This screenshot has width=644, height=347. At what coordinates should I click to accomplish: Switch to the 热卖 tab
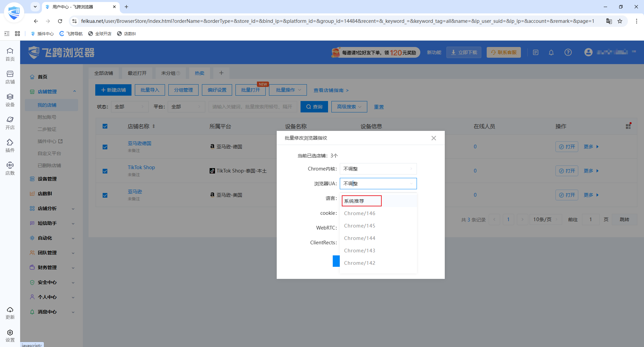coord(200,73)
